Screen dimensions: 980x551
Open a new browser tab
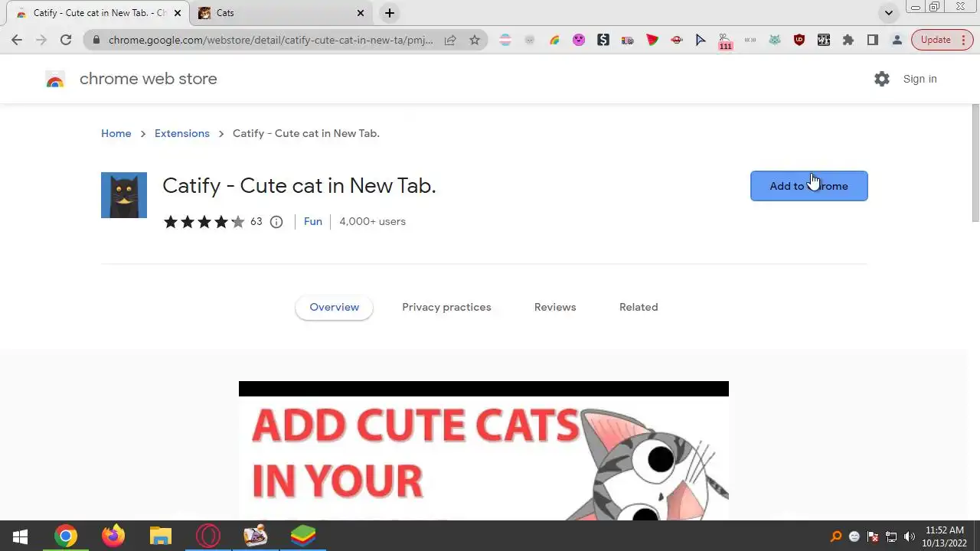click(x=390, y=13)
